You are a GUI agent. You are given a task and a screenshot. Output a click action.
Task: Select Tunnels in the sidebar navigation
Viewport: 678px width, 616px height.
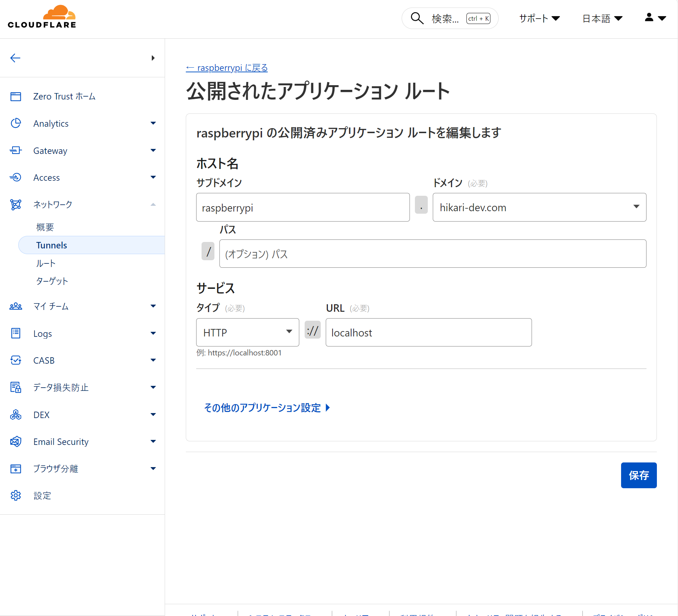click(51, 245)
